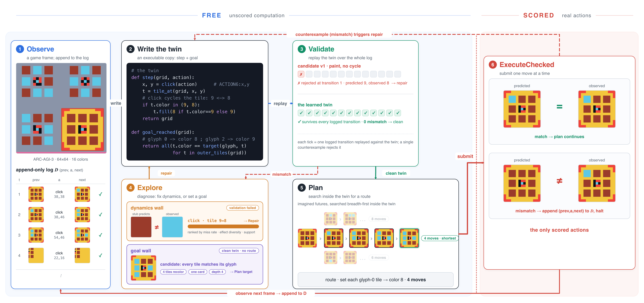Click the vertical ellipsis below the log table

pyautogui.click(x=61, y=276)
